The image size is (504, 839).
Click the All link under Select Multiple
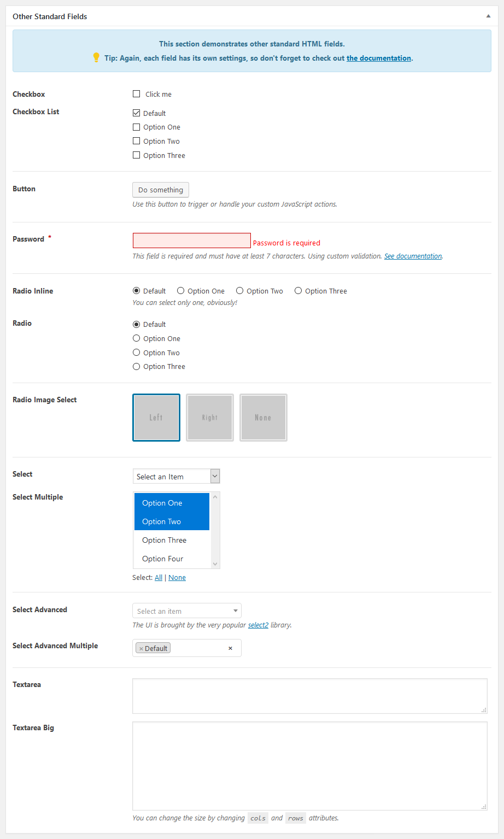[x=159, y=578]
